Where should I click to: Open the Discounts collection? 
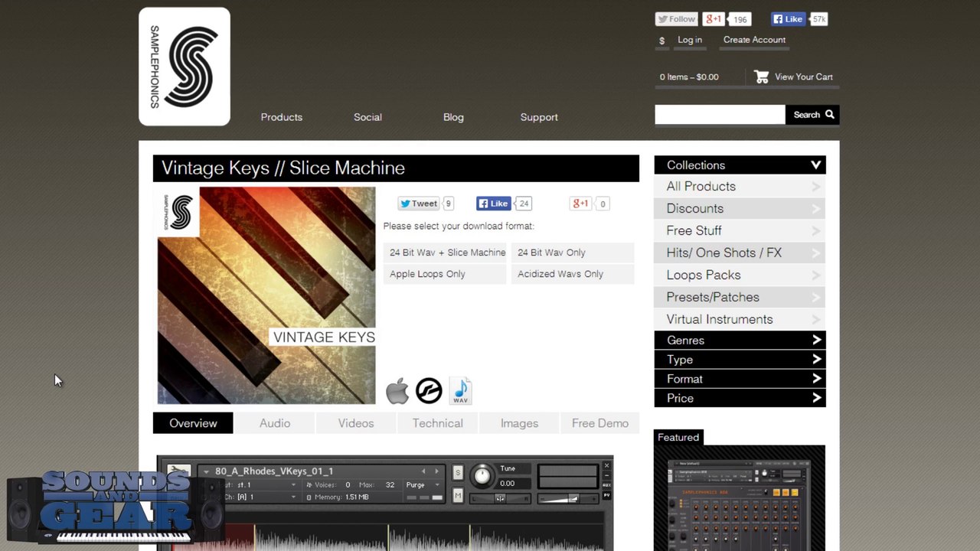coord(740,209)
